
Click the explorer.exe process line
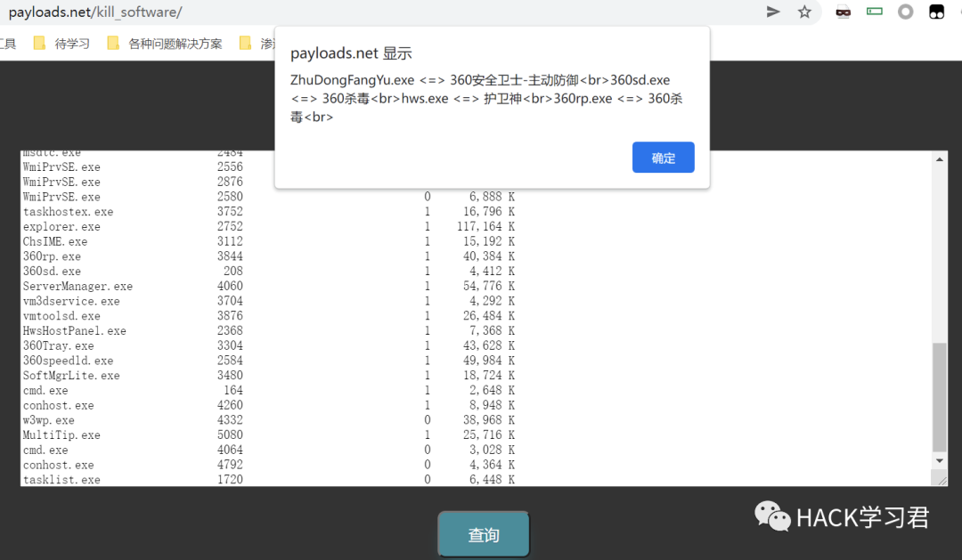pos(269,226)
